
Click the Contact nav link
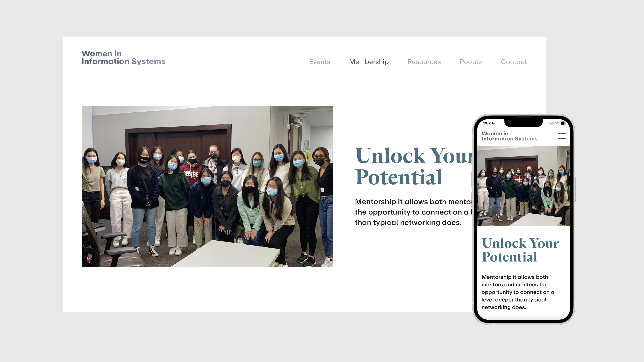click(x=514, y=62)
